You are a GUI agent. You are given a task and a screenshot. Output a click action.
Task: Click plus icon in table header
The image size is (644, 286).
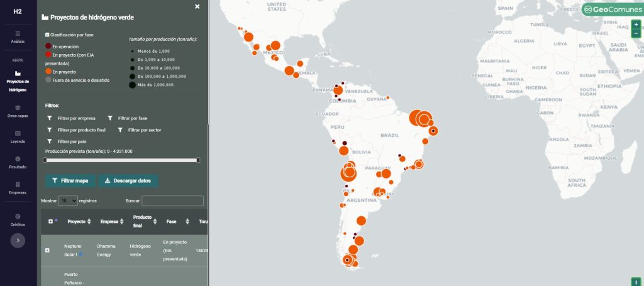click(50, 222)
